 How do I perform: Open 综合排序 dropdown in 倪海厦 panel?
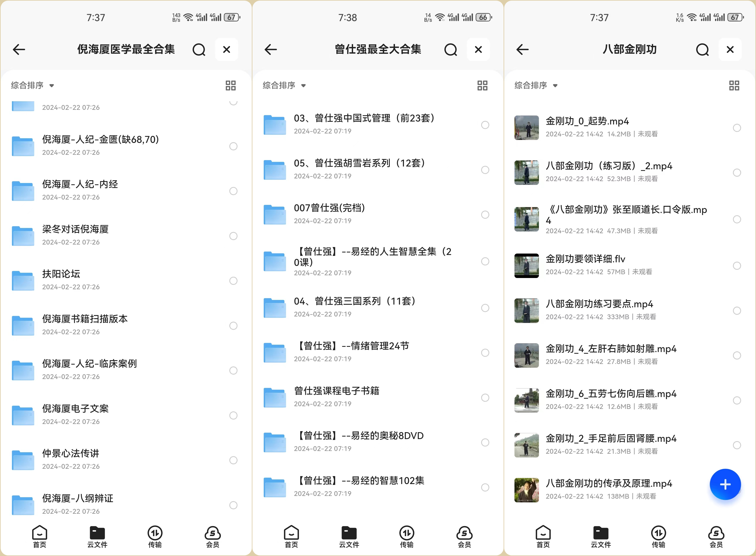(x=32, y=86)
